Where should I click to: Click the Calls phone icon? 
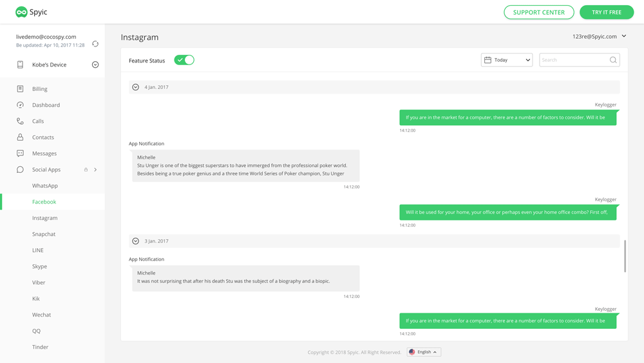20,121
